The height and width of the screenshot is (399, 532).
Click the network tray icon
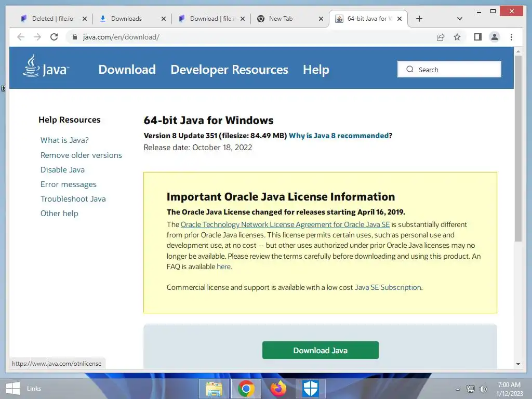pos(471,389)
